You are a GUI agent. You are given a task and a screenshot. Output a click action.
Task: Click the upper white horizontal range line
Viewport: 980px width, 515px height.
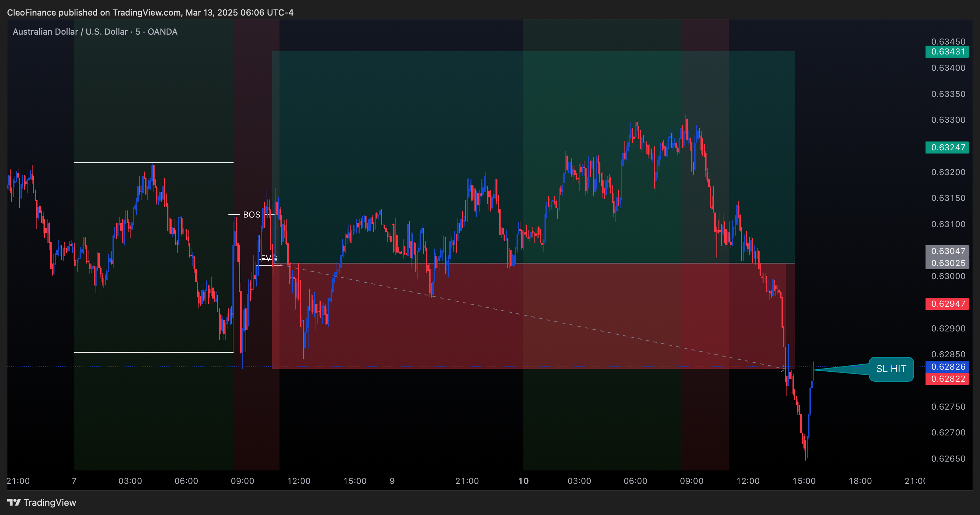tap(154, 163)
